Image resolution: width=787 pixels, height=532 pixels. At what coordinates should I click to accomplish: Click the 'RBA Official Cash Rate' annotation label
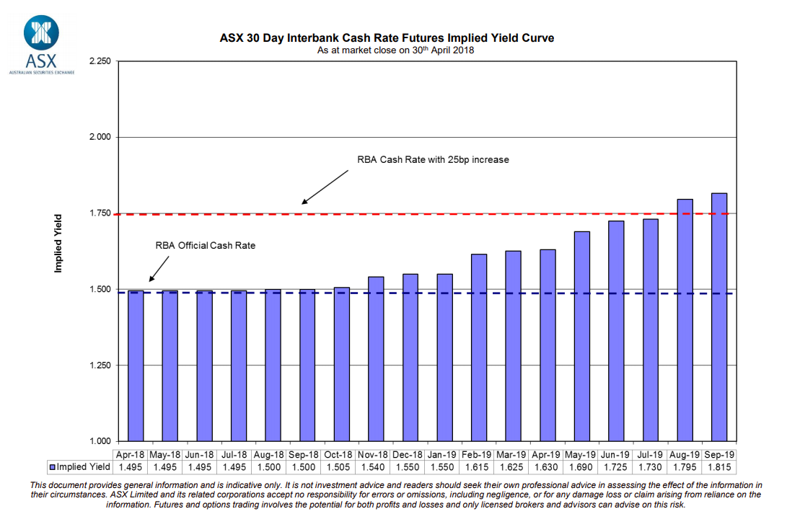206,246
